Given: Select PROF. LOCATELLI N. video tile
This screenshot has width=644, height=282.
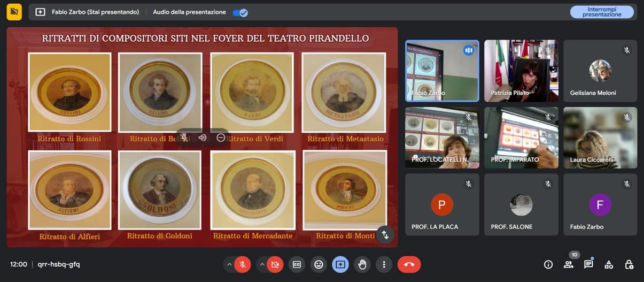Looking at the screenshot, I should click(x=442, y=138).
